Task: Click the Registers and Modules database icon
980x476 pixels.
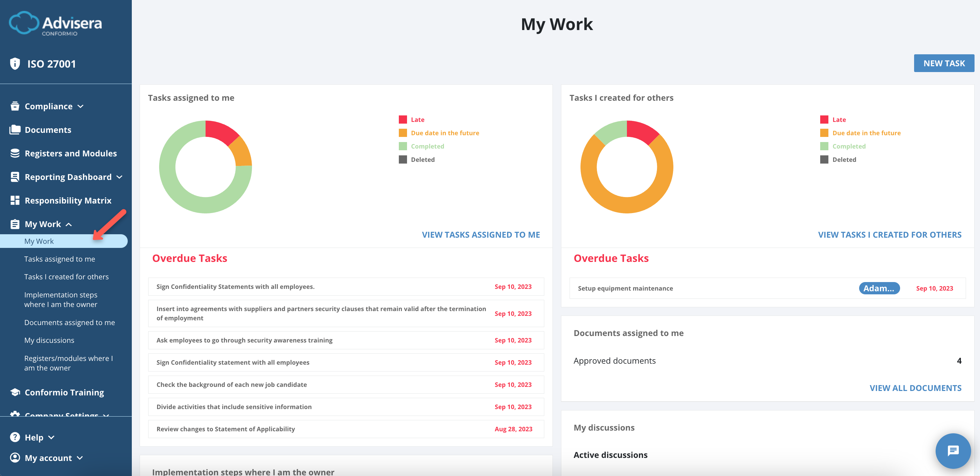Action: pyautogui.click(x=15, y=153)
